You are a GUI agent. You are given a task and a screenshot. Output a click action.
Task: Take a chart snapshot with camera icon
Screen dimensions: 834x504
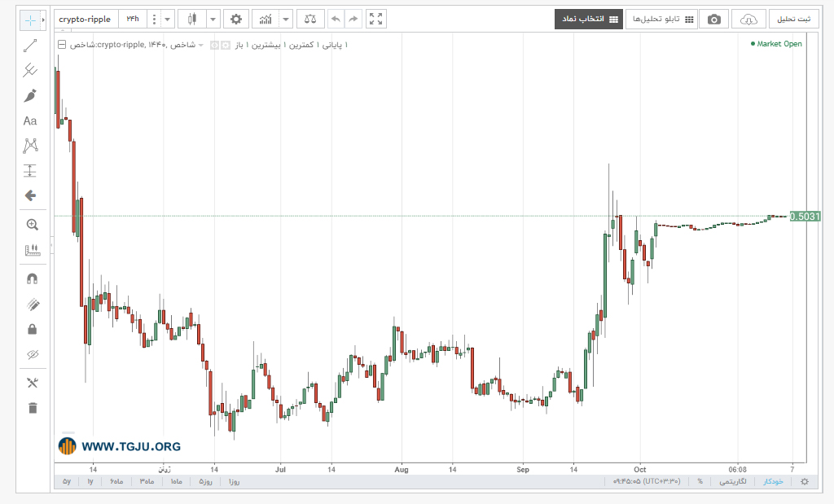click(713, 20)
